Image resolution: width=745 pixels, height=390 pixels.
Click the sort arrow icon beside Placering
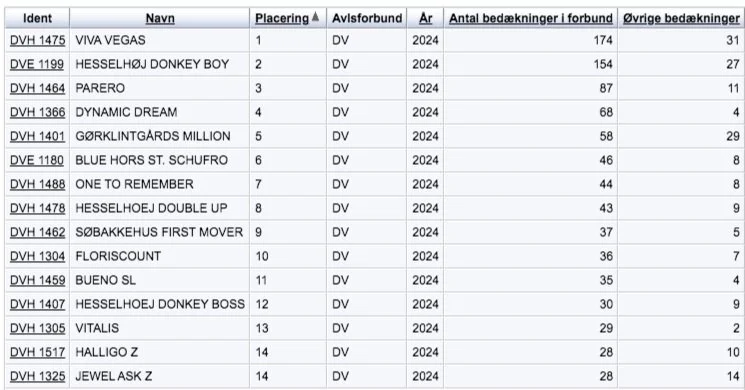(x=315, y=18)
